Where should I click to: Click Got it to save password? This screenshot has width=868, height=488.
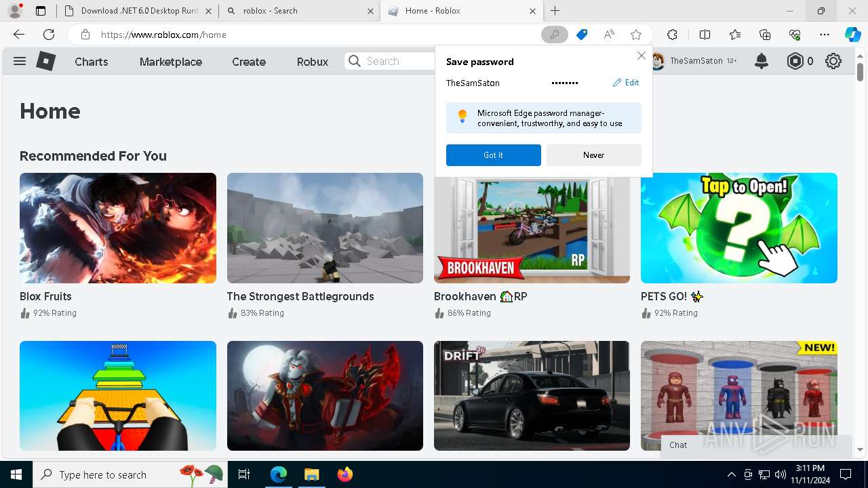point(494,155)
